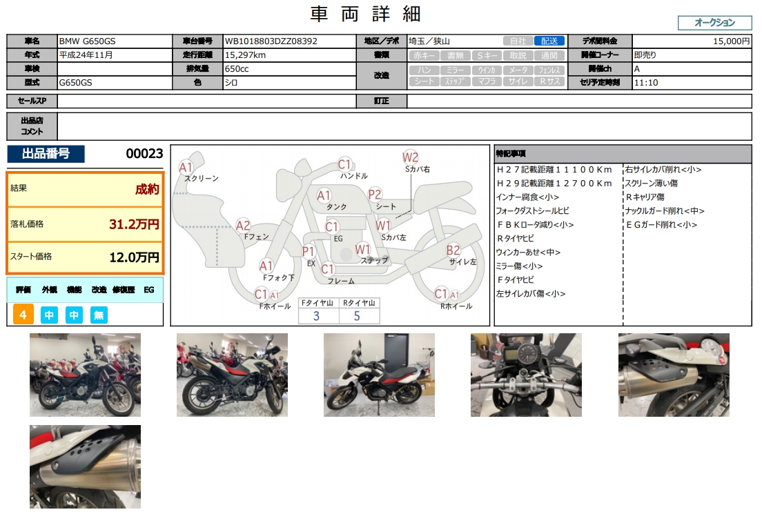Image resolution: width=762 pixels, height=532 pixels.
Task: Toggle the ハン modification badge
Action: pyautogui.click(x=424, y=70)
